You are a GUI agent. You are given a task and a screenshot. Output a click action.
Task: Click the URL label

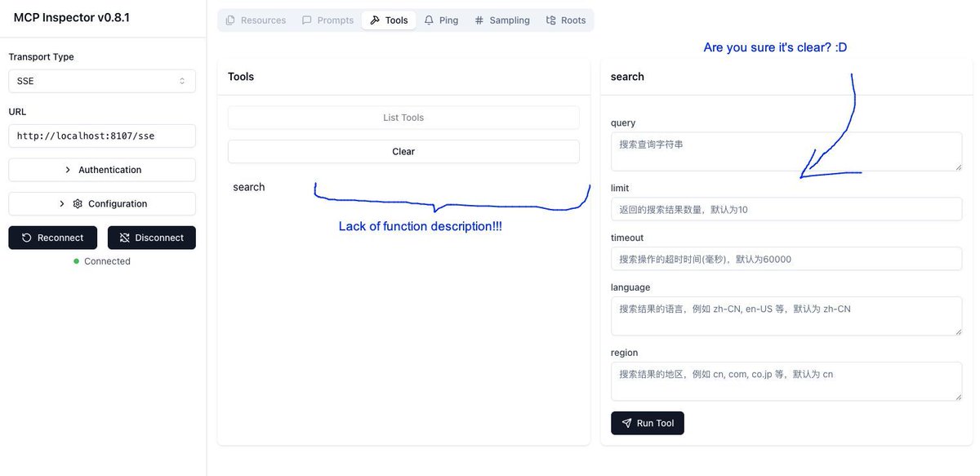pos(17,112)
